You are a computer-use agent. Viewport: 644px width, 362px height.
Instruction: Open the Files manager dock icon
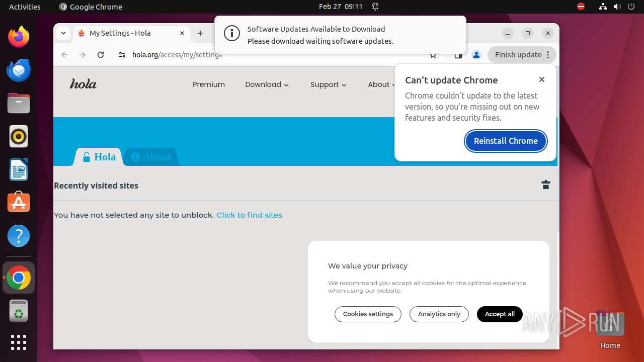pyautogui.click(x=19, y=103)
